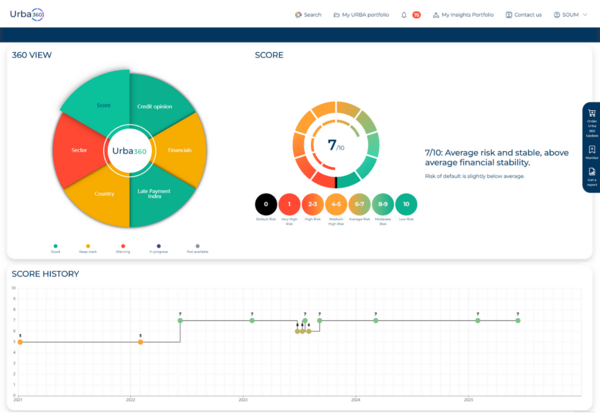Select the Score segment of the 360 wheel
Screen dimensions: 600x419
coord(103,105)
